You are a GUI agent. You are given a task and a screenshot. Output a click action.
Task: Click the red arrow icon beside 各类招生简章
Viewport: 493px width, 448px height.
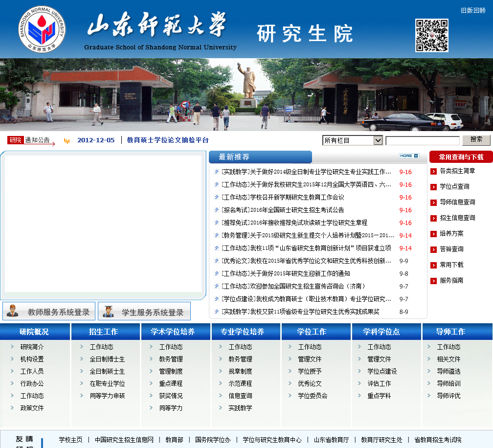pos(433,171)
